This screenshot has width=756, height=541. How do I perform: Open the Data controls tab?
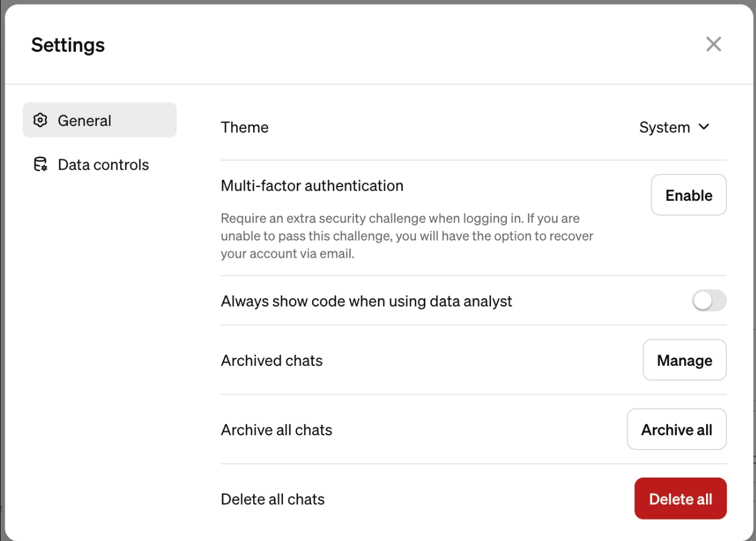pos(103,164)
